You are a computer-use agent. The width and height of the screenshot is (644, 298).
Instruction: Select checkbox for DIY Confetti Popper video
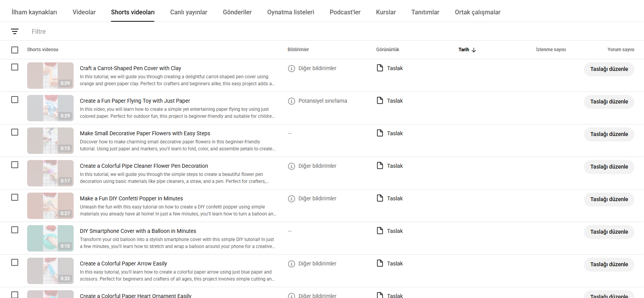point(15,197)
